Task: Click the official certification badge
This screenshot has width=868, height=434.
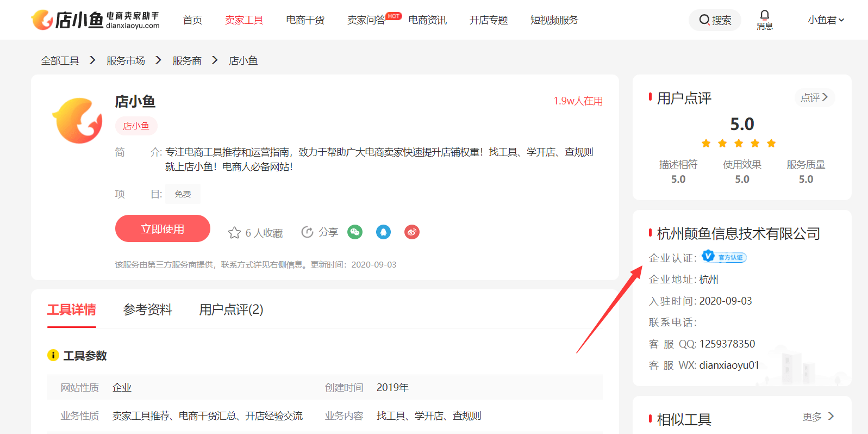Action: pos(724,257)
